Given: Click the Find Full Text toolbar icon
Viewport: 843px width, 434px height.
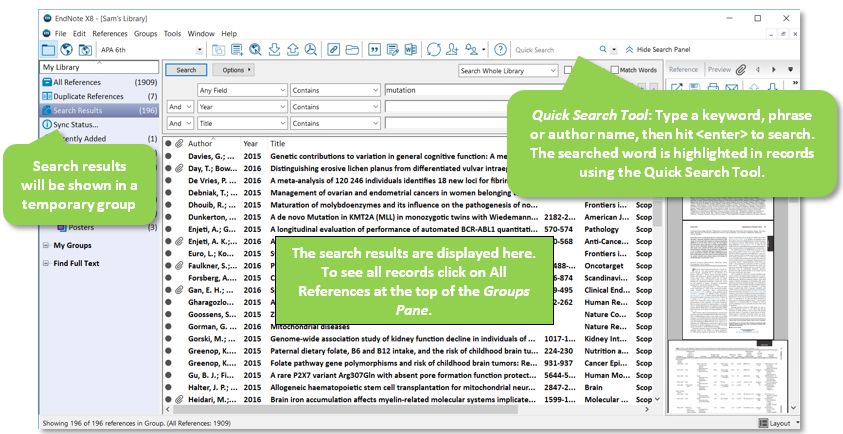Looking at the screenshot, I should 311,50.
